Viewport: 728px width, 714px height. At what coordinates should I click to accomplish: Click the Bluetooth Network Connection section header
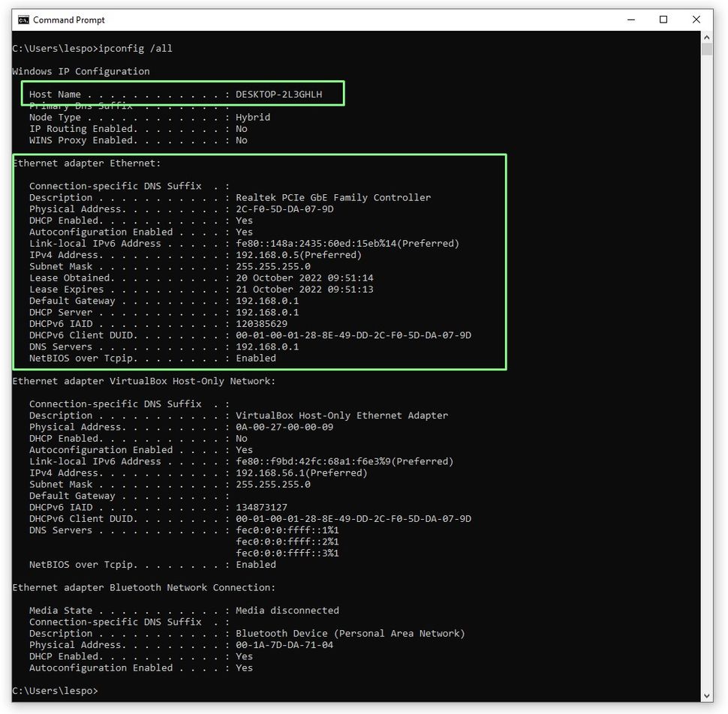click(x=146, y=587)
